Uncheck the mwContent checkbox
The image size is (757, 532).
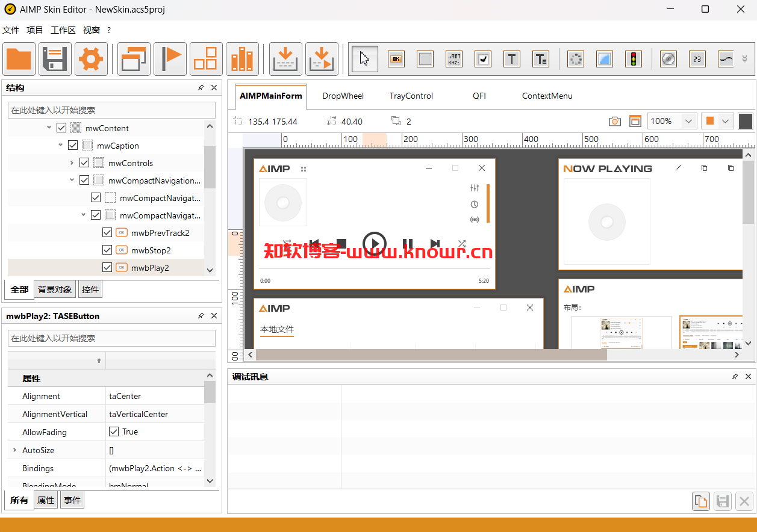coord(61,128)
